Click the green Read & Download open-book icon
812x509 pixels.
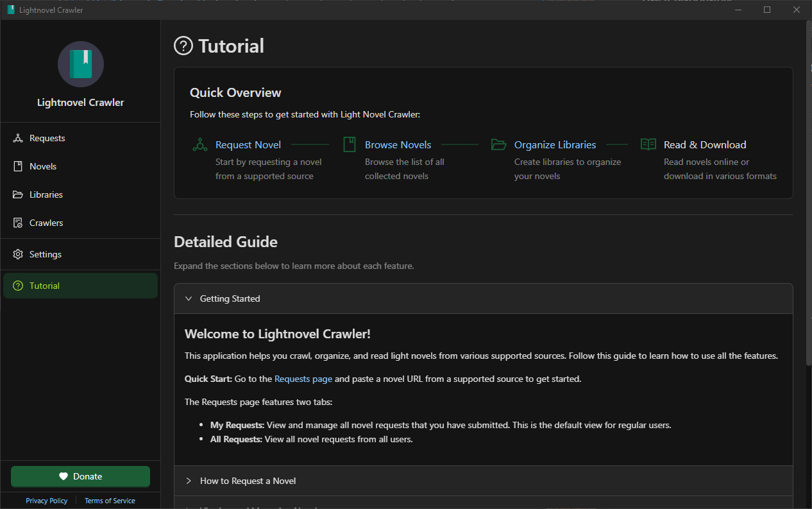tap(648, 144)
